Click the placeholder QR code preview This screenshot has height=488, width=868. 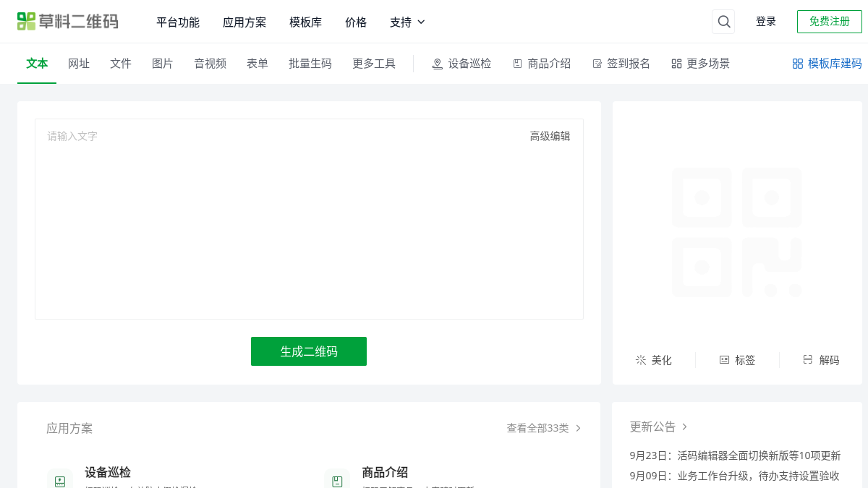pos(737,233)
